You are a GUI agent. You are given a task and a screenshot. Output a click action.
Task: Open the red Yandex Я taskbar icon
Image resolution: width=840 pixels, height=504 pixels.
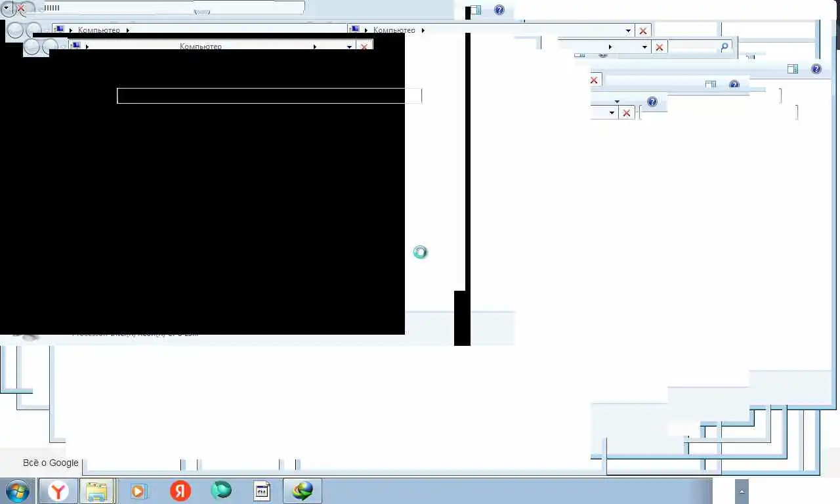(180, 491)
